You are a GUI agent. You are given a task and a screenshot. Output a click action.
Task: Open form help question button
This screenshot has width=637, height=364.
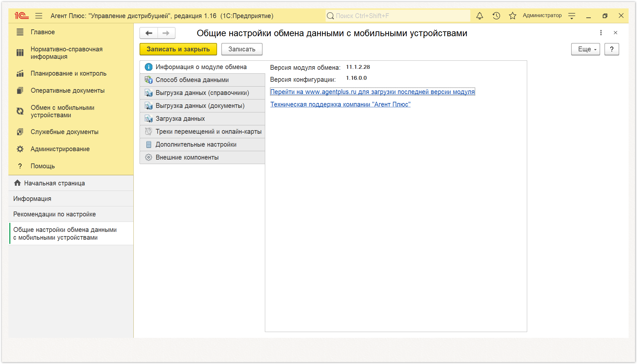click(x=611, y=49)
